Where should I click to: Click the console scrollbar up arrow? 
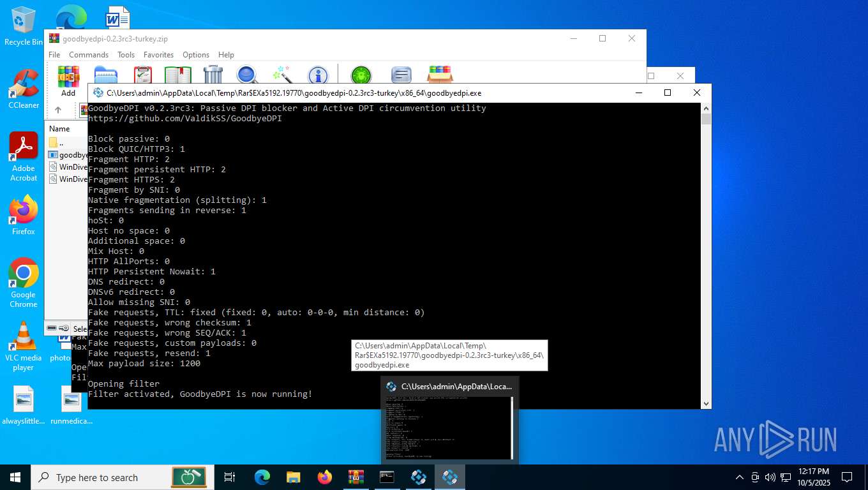pos(706,108)
